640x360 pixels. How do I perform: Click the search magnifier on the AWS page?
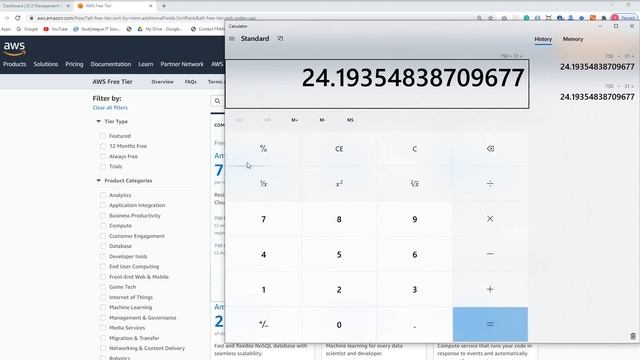[x=218, y=101]
